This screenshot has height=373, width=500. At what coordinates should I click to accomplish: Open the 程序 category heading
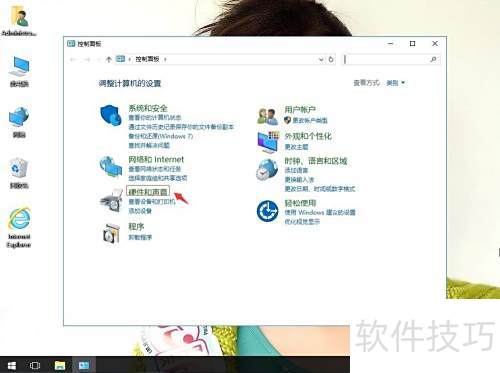tap(136, 227)
